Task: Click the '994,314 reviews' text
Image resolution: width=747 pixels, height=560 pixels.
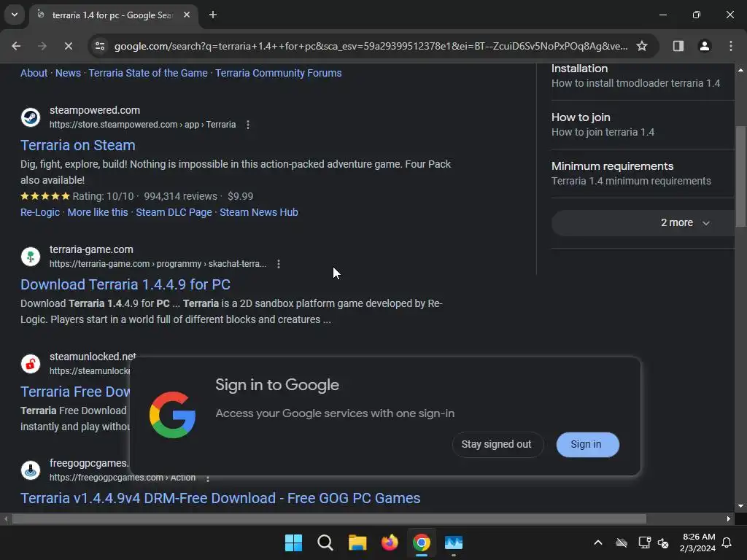Action: tap(181, 196)
